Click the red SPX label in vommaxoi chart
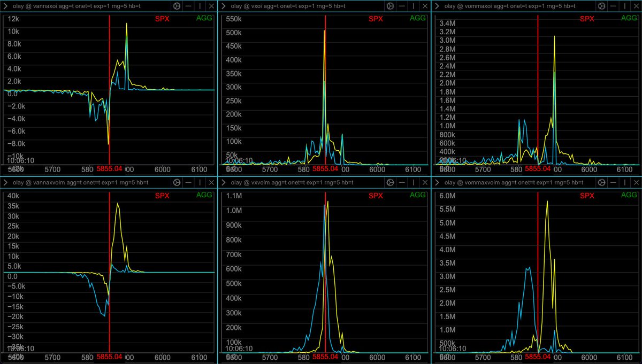Viewport: 642px width, 364px height. [x=587, y=19]
